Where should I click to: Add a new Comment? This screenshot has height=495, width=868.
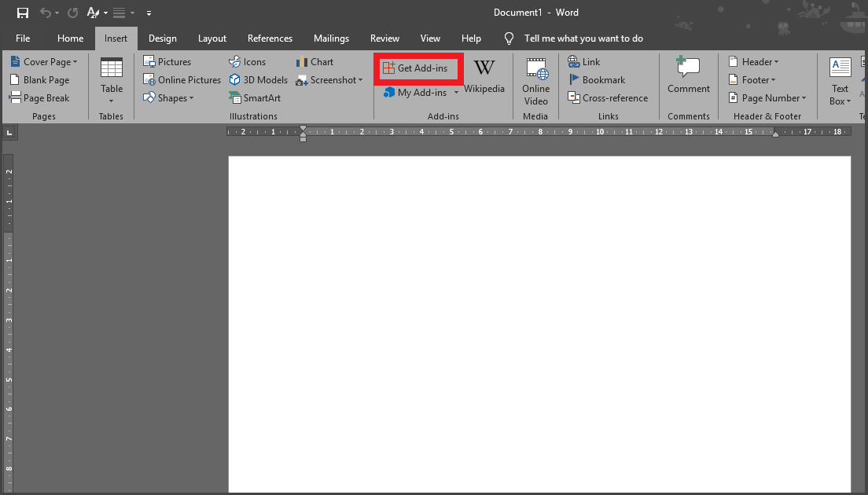tap(688, 79)
